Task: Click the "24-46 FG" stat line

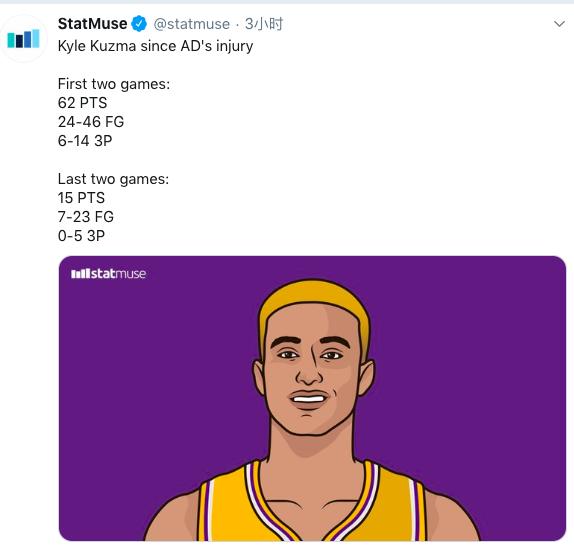Action: point(91,122)
